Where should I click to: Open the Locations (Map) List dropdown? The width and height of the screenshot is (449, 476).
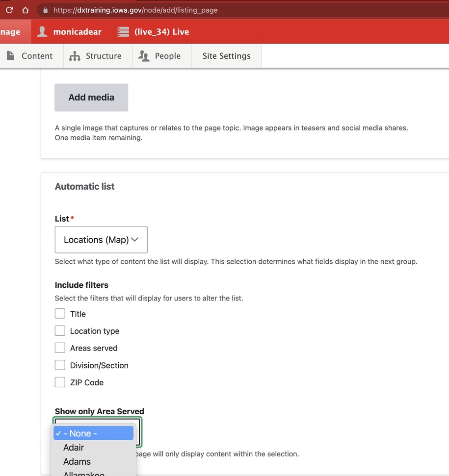click(x=101, y=240)
